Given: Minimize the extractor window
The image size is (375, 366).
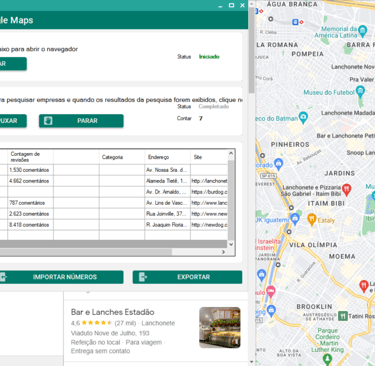Looking at the screenshot, I should (x=220, y=6).
